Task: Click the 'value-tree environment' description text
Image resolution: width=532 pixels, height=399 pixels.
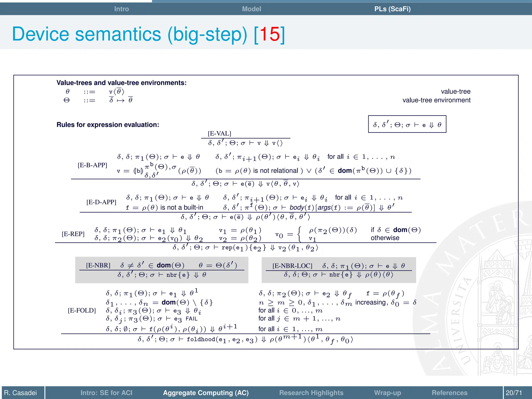Action: 436,100
